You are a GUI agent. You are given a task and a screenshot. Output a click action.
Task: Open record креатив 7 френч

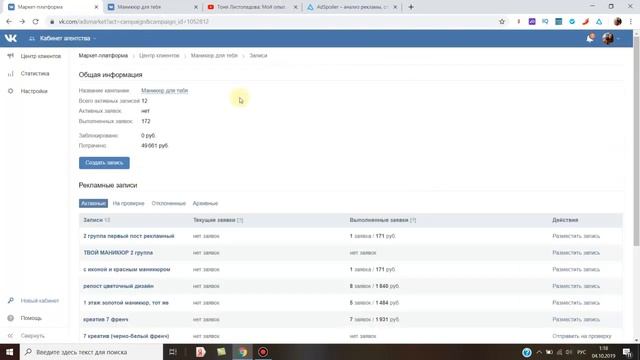(x=106, y=320)
